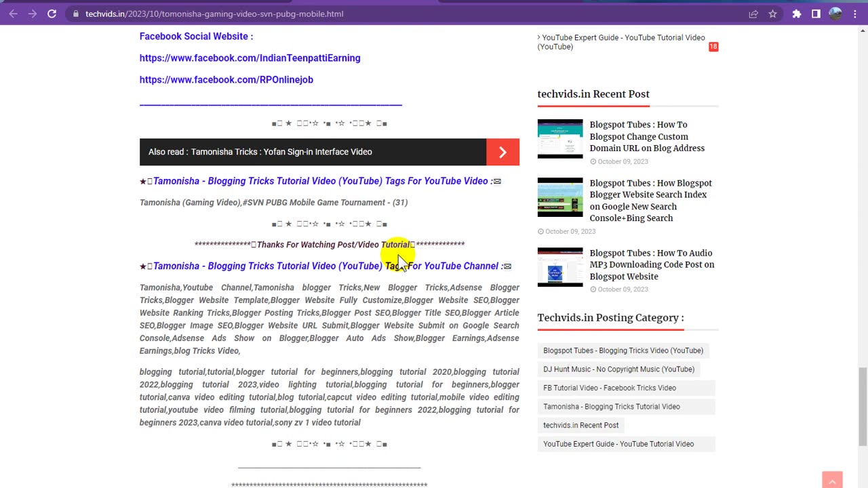The height and width of the screenshot is (488, 868).
Task: Open YouTube Expert Guide category link at top
Action: (621, 42)
